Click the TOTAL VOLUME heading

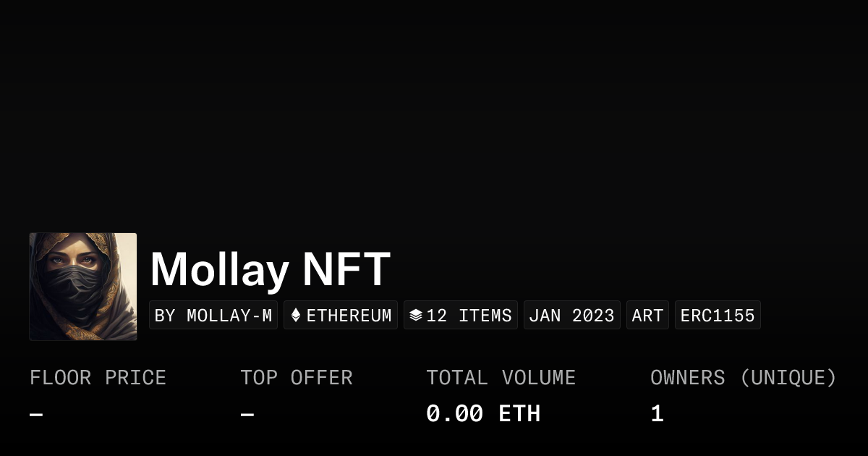point(501,378)
